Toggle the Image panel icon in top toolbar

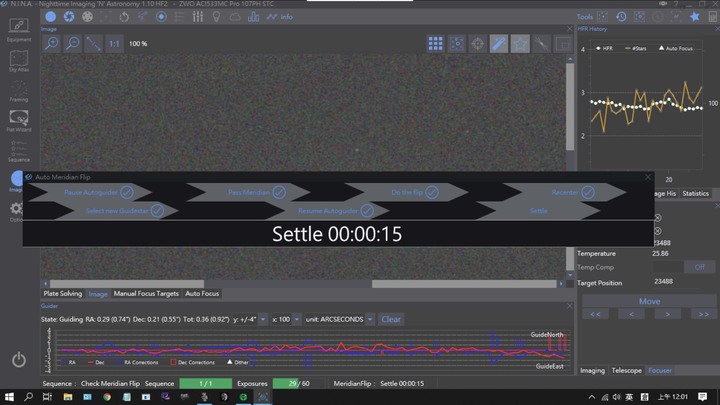[51, 17]
